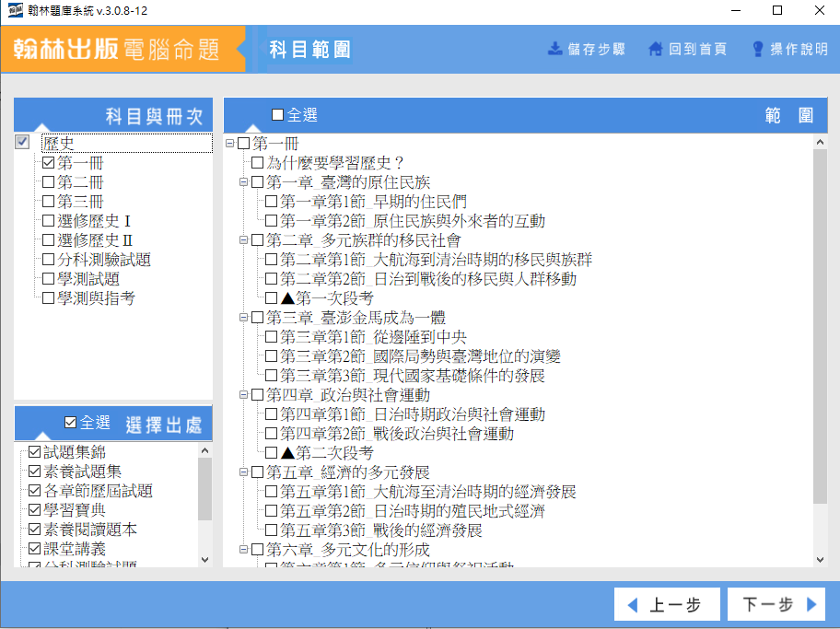Click the 翰林 app logo in title bar
Image resolution: width=840 pixels, height=629 pixels.
point(16,10)
